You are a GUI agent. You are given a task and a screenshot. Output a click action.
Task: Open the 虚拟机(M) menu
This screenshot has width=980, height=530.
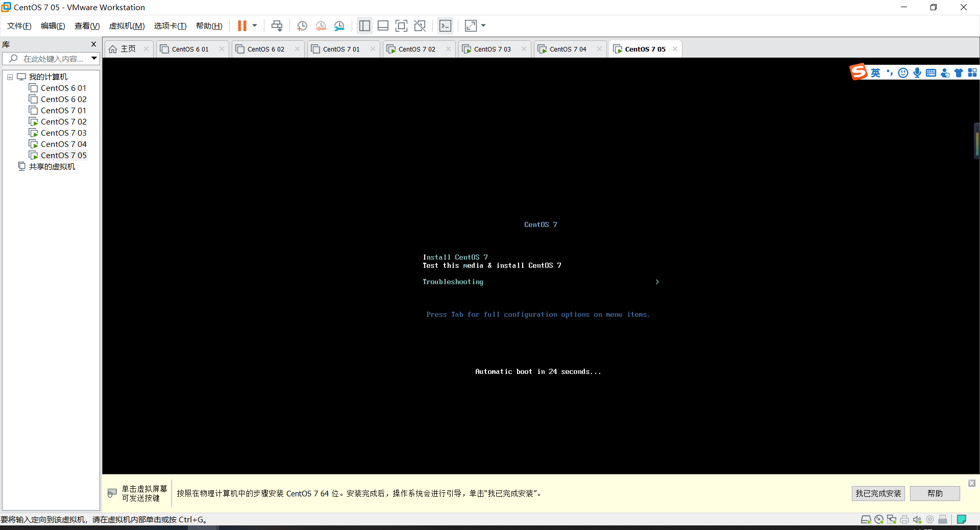127,26
